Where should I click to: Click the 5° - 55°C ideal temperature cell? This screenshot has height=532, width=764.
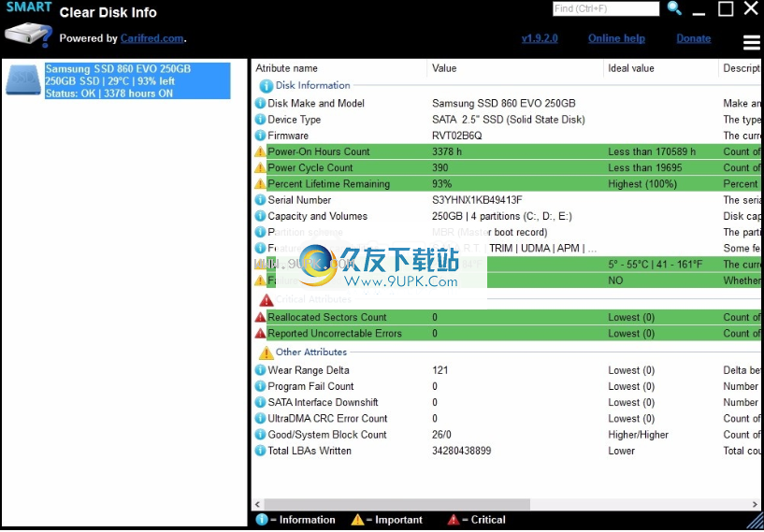pyautogui.click(x=656, y=264)
